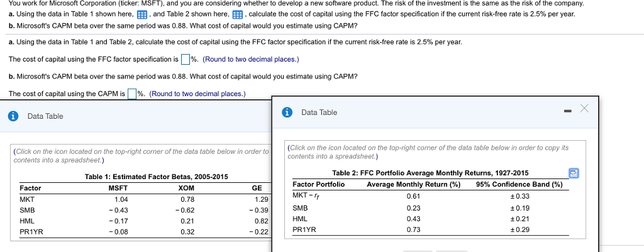The width and height of the screenshot is (644, 252).
Task: Click the CAPM cost of capital input box
Action: click(132, 94)
